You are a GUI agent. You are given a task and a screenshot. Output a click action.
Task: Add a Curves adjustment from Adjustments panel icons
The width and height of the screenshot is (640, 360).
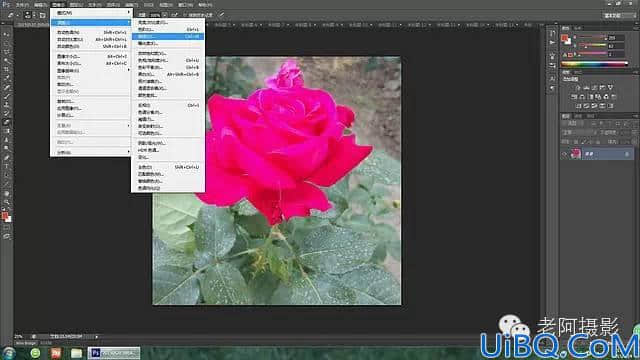click(x=594, y=87)
